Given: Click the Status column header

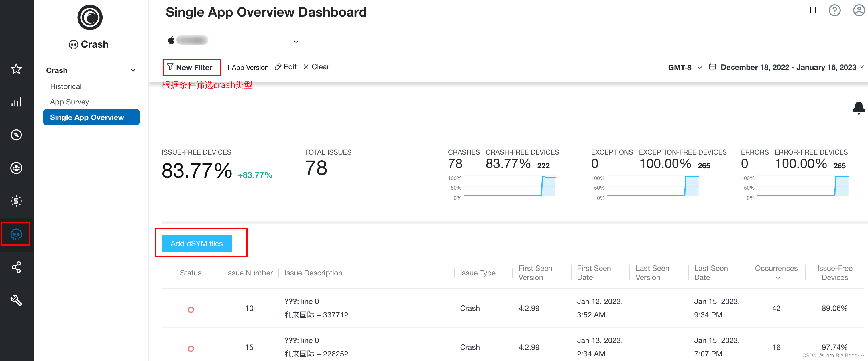Looking at the screenshot, I should 190,273.
